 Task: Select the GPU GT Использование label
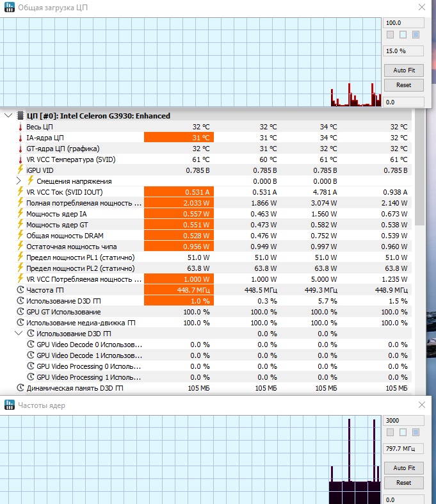pyautogui.click(x=63, y=312)
